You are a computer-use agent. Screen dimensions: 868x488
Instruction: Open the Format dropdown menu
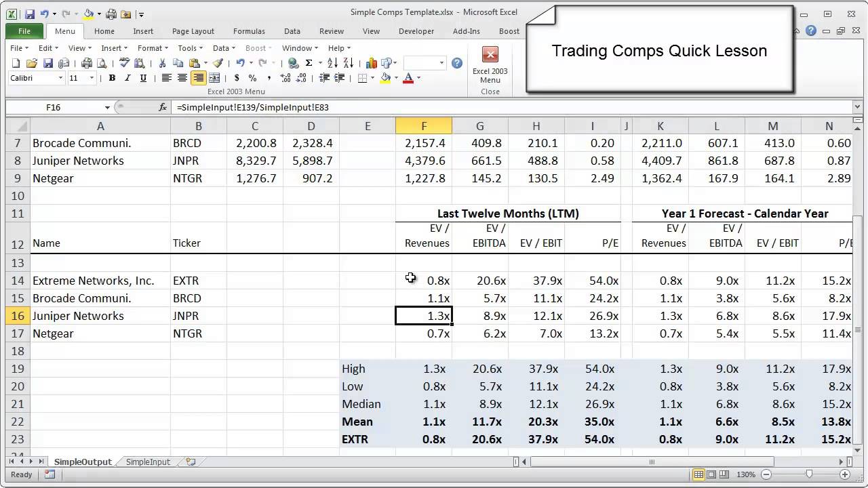153,48
